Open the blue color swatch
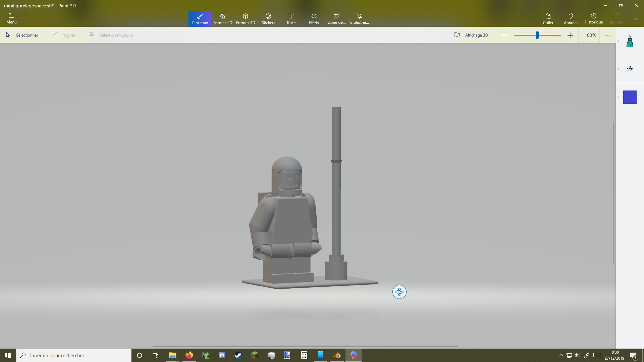The height and width of the screenshot is (362, 644). (630, 97)
